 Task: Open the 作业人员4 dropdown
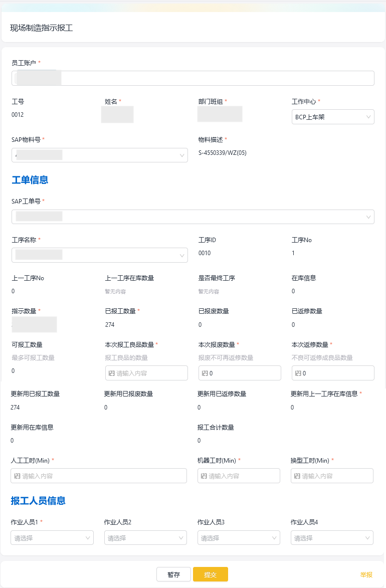(332, 538)
